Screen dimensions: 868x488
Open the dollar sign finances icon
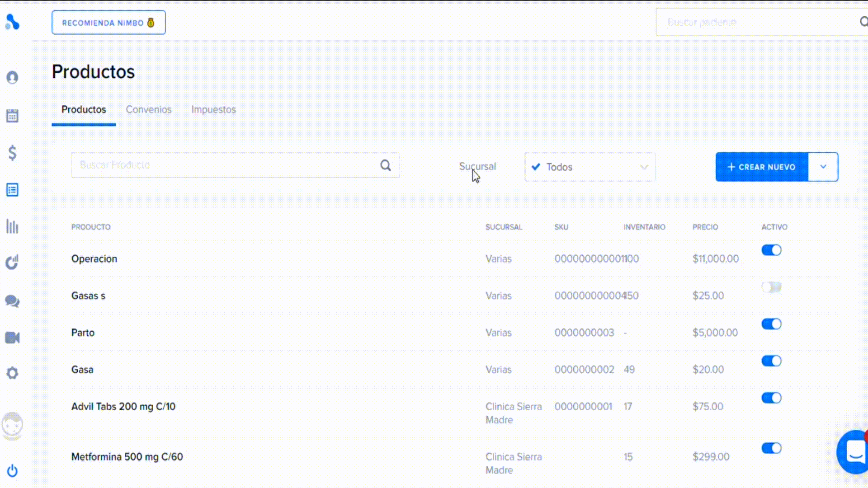click(12, 153)
